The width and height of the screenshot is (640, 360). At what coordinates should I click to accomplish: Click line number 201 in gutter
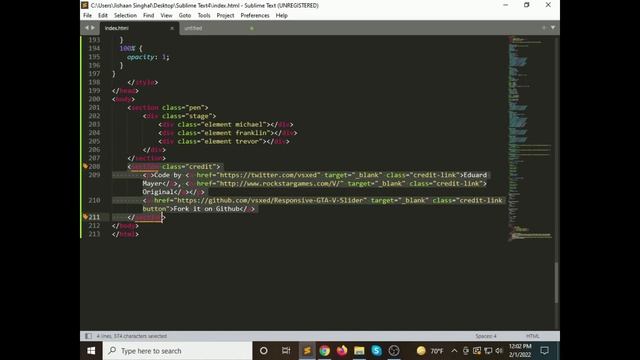click(x=94, y=107)
